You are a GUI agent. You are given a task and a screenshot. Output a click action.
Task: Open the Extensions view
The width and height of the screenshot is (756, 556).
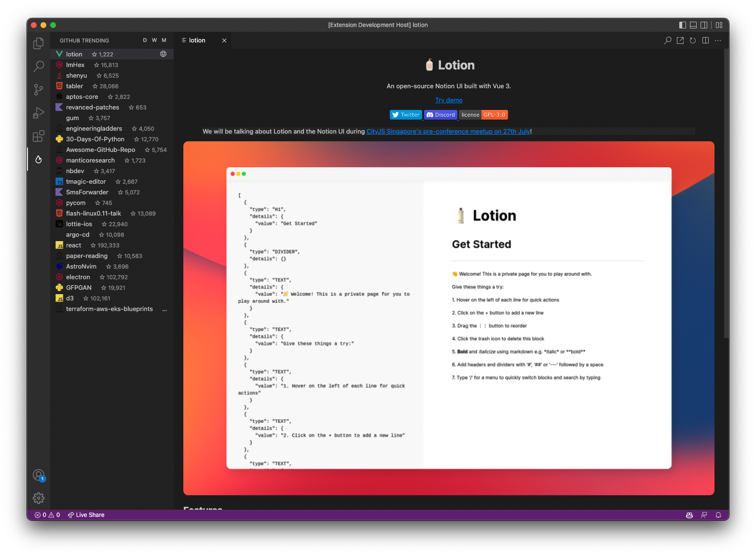(39, 136)
